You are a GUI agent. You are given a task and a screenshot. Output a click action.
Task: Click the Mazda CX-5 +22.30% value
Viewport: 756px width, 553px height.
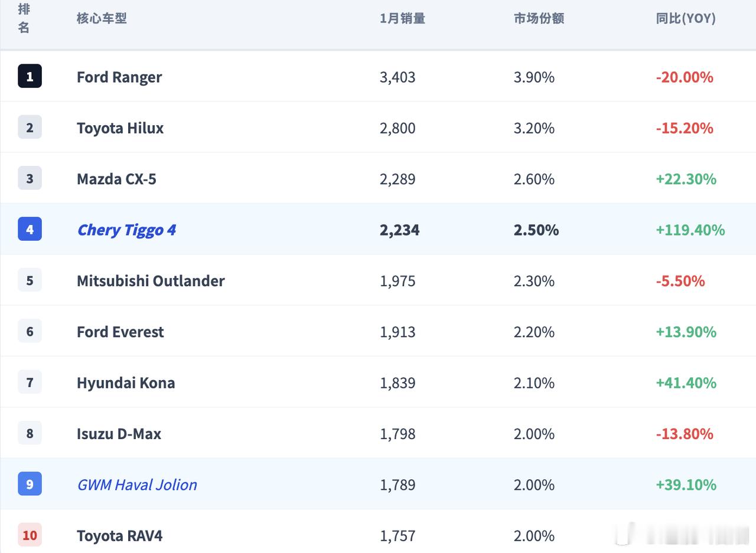coord(686,179)
